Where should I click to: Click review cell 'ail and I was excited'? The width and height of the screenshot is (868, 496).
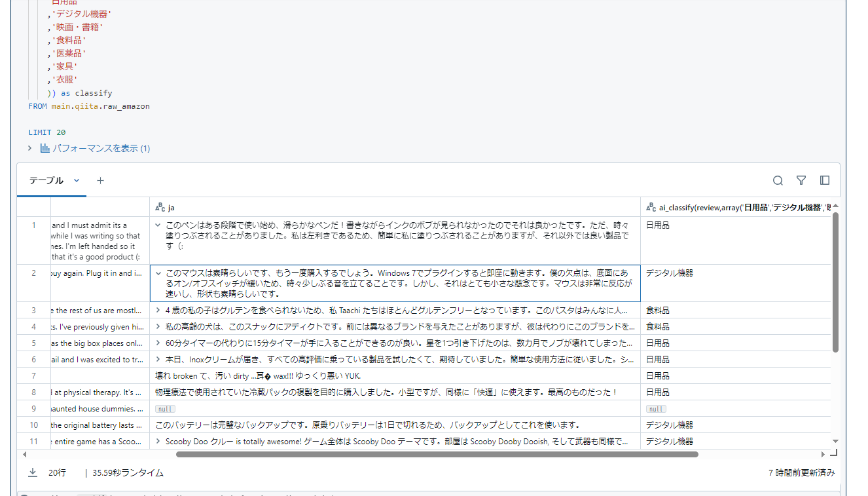pos(99,359)
